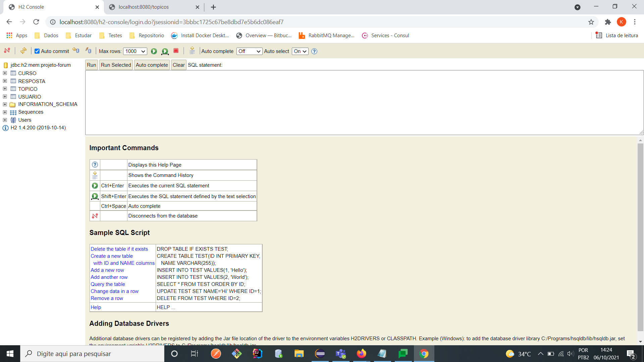
Task: Click the red Cancel statement icon
Action: [176, 51]
